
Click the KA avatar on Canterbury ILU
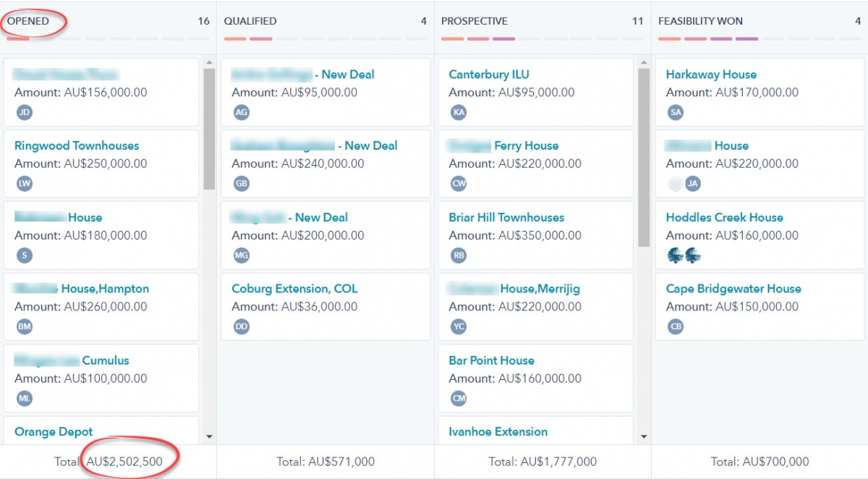[458, 112]
